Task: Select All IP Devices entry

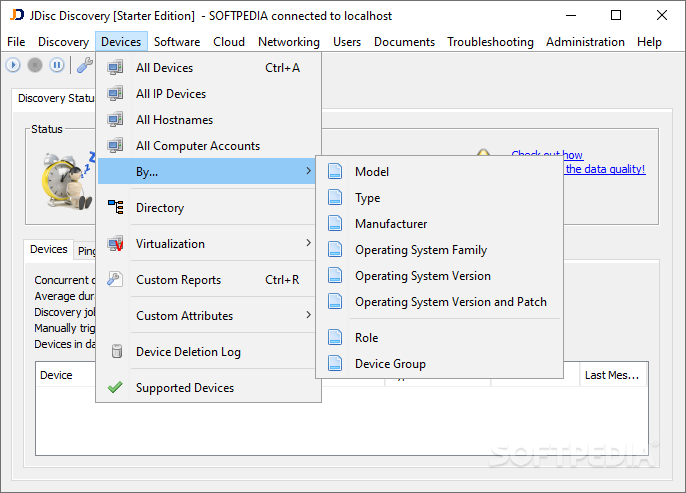Action: [209, 94]
